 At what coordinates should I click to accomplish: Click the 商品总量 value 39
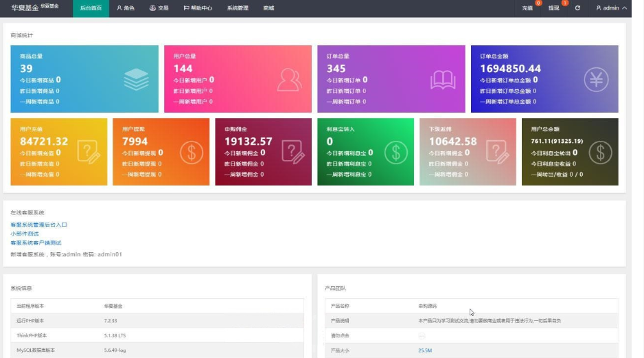coord(26,68)
